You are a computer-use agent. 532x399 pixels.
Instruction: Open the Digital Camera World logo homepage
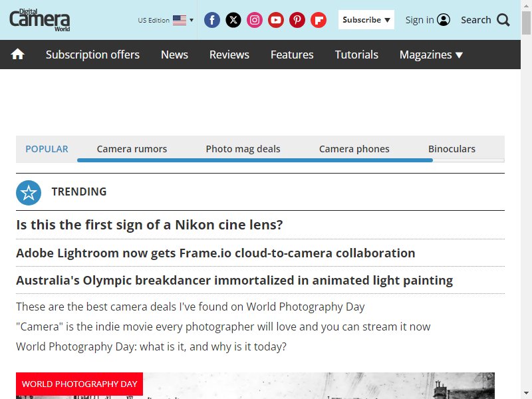coord(40,20)
